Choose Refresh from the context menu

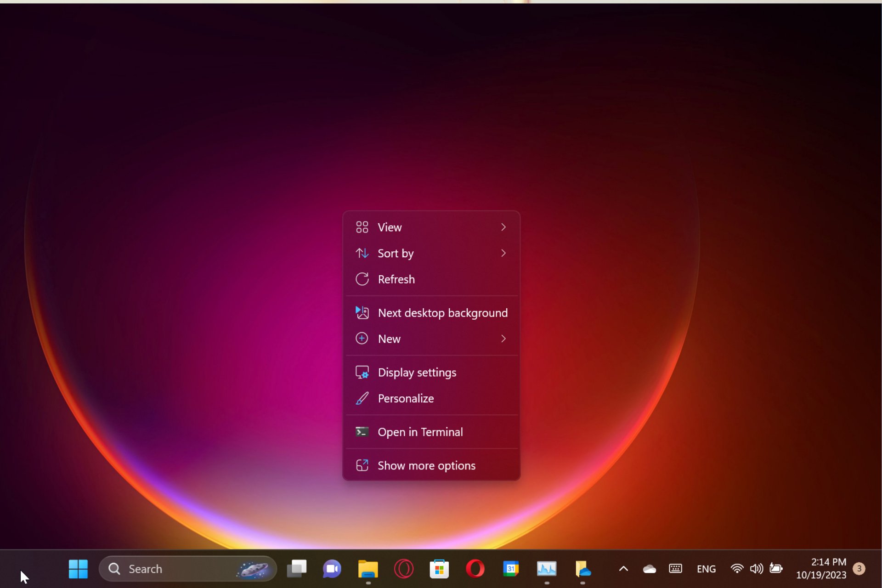[x=431, y=279]
